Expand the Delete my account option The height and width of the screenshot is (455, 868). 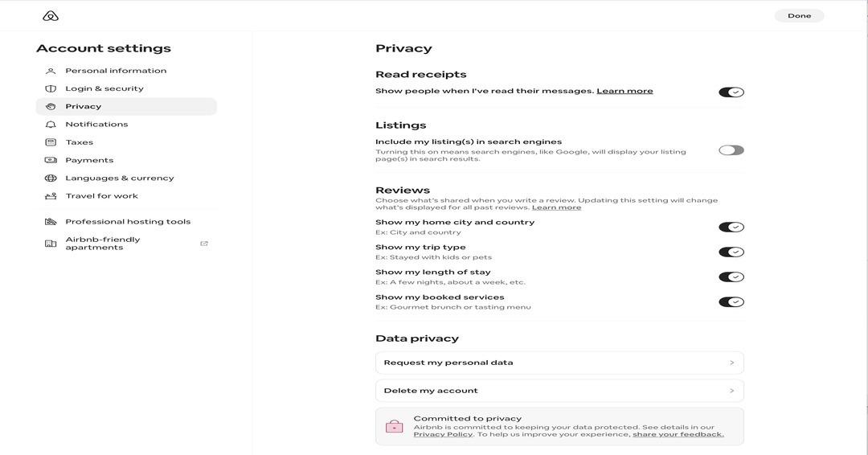click(x=559, y=391)
